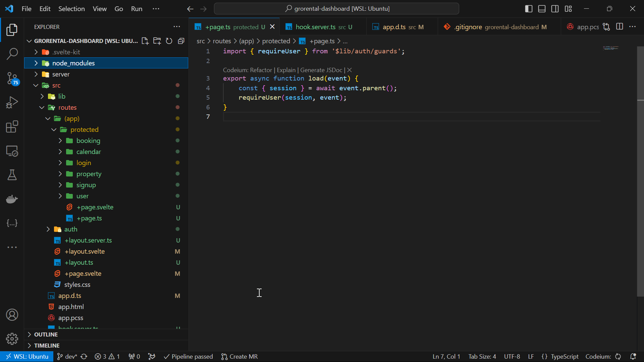Switch to .gitignore tab
Image resolution: width=644 pixels, height=362 pixels.
500,27
